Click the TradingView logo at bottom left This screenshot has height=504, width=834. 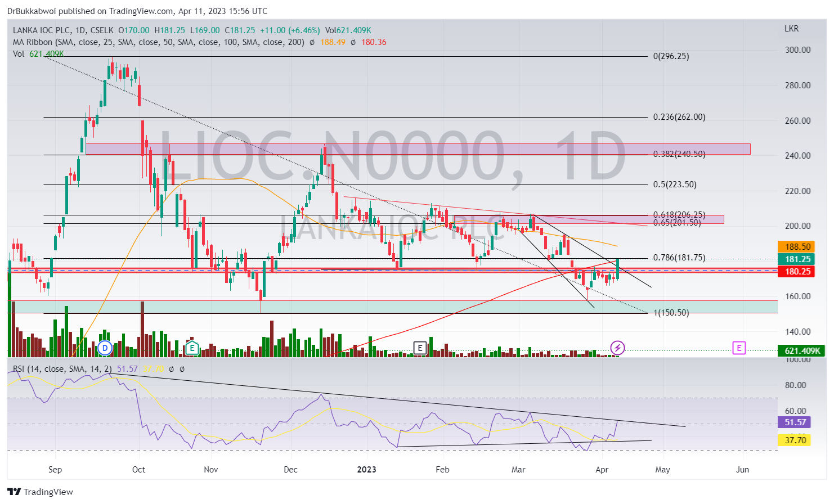pyautogui.click(x=41, y=492)
